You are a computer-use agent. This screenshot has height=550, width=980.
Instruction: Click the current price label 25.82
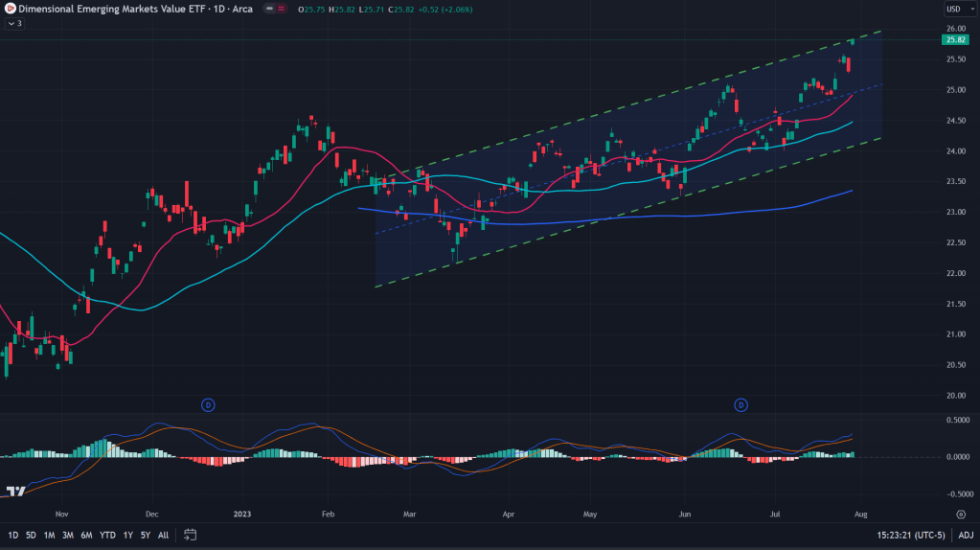(955, 39)
